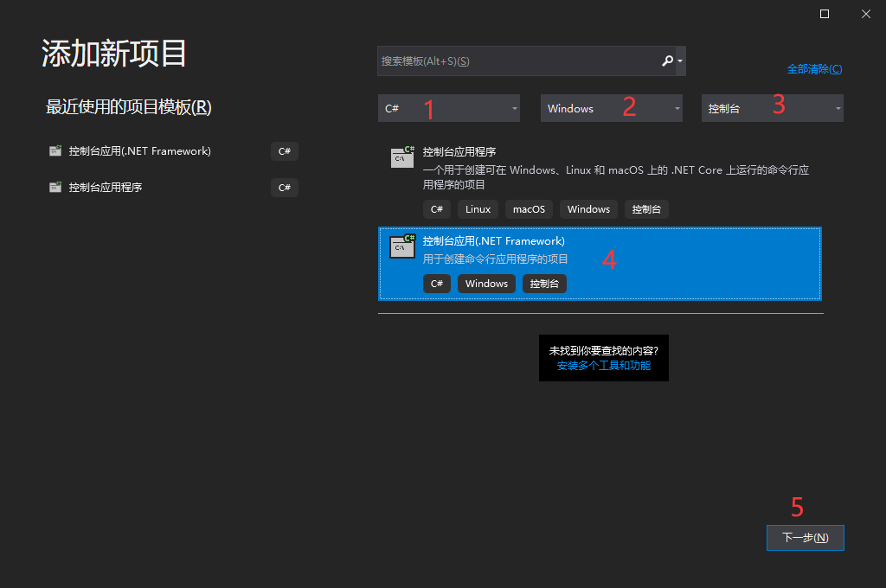Click 安装多个工具和功能 link
Viewport: 886px width, 588px height.
603,366
